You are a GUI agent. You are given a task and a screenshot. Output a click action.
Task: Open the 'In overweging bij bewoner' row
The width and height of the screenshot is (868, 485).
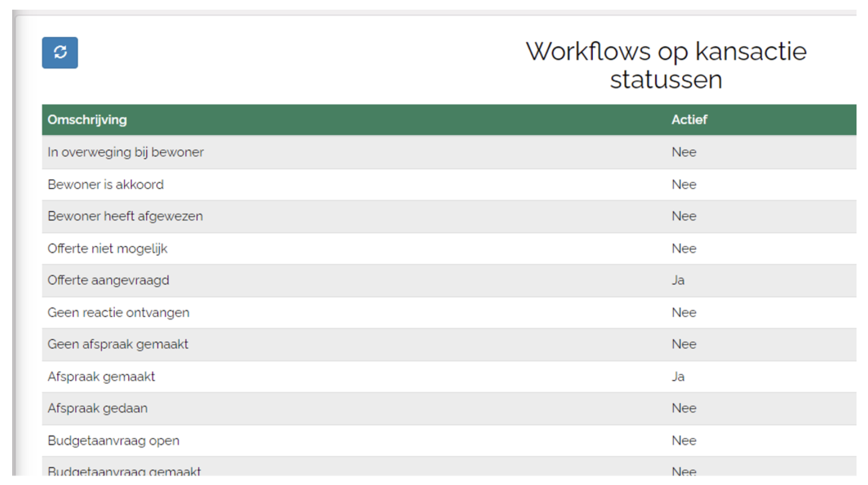pyautogui.click(x=125, y=152)
